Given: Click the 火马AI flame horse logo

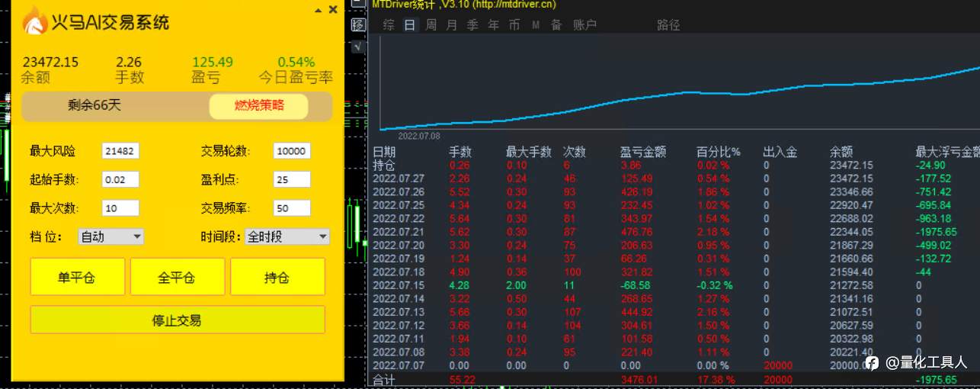Looking at the screenshot, I should click(x=34, y=21).
